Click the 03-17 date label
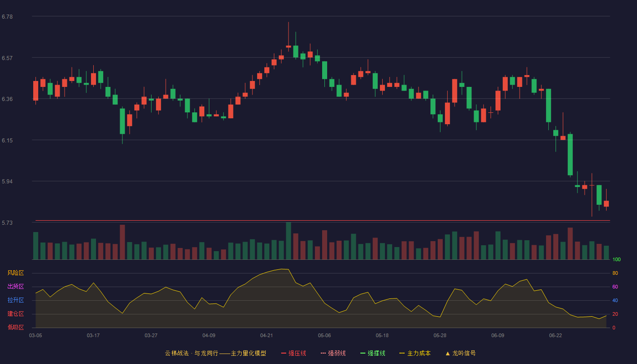Image resolution: width=637 pixels, height=364 pixels. 93,335
